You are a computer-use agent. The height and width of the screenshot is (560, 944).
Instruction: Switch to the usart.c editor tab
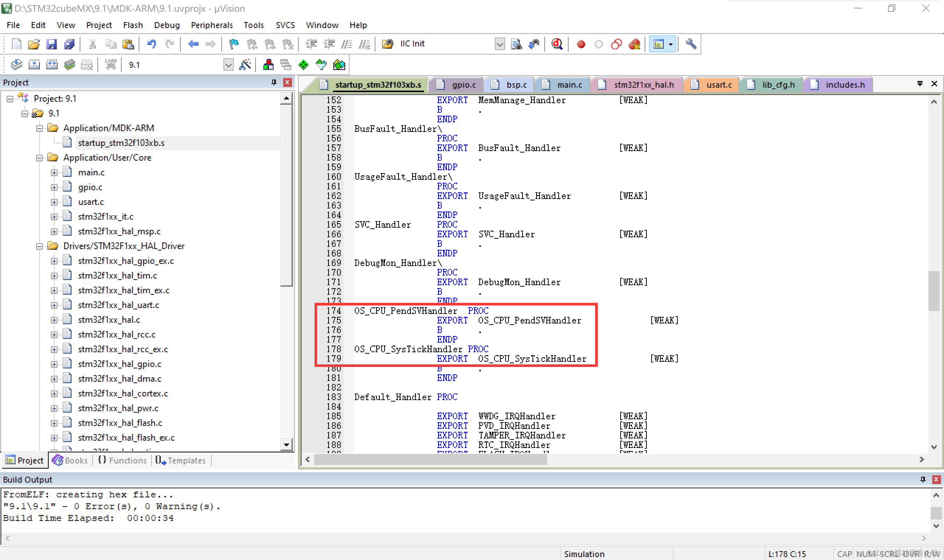click(719, 84)
